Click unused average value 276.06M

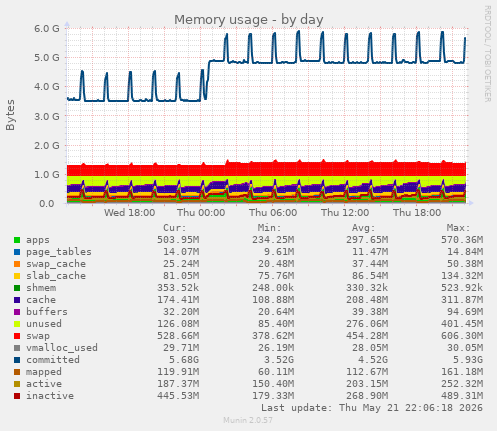(367, 324)
